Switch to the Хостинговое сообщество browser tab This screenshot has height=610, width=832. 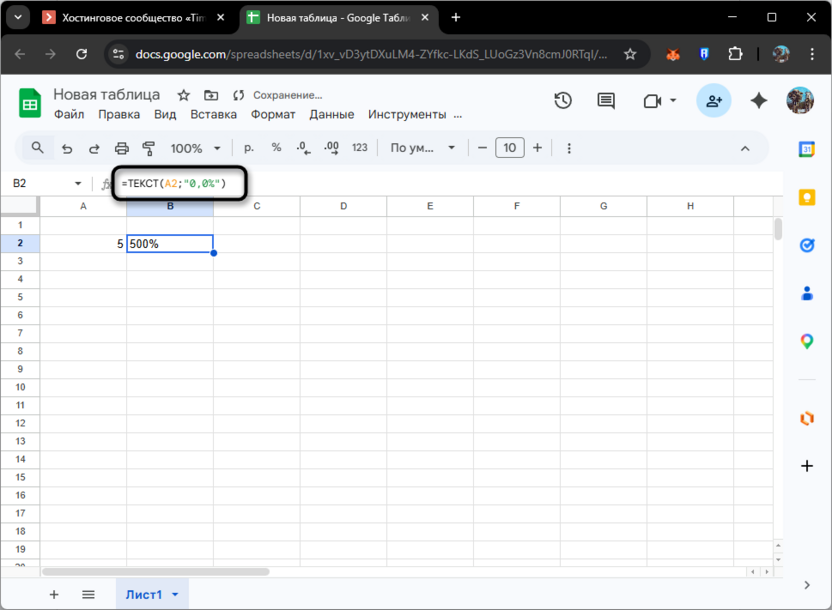pos(133,18)
